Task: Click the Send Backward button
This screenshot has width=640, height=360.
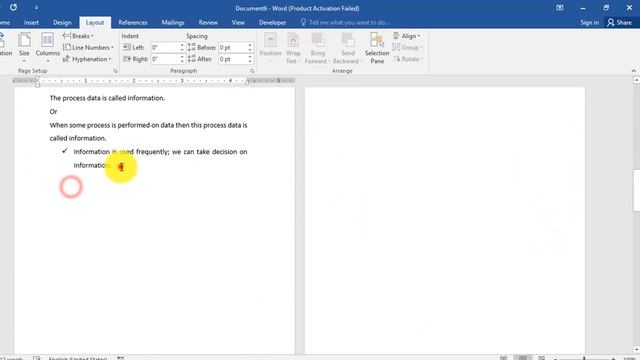Action: [x=348, y=48]
